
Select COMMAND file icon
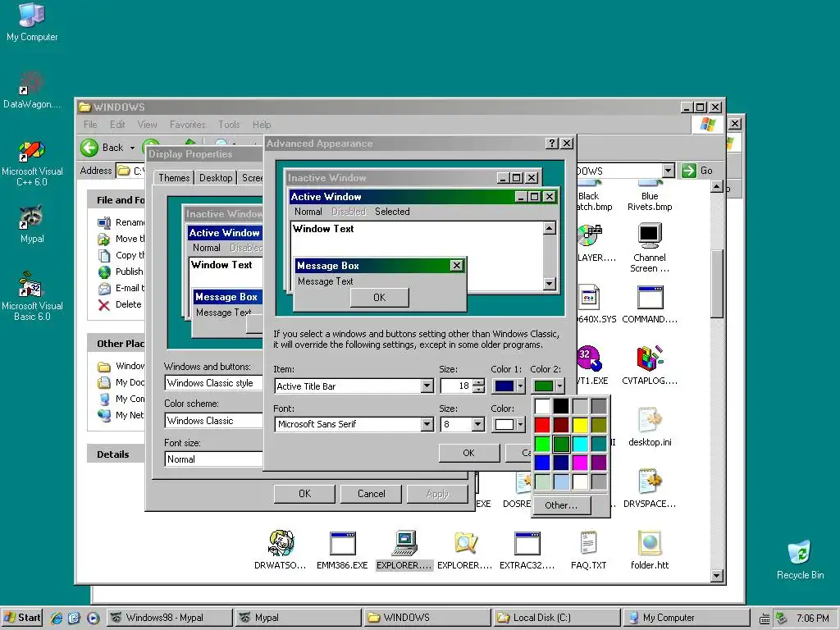click(650, 304)
